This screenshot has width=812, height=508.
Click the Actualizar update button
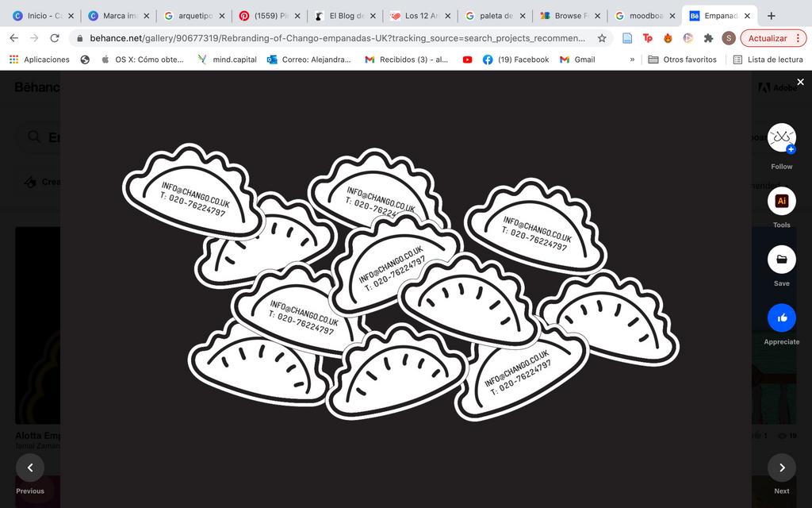click(x=768, y=38)
